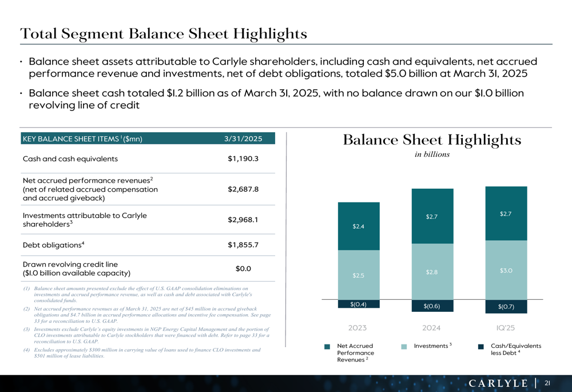
Task: Click the $2.8 investments segment in 2024 bar
Action: pyautogui.click(x=432, y=272)
